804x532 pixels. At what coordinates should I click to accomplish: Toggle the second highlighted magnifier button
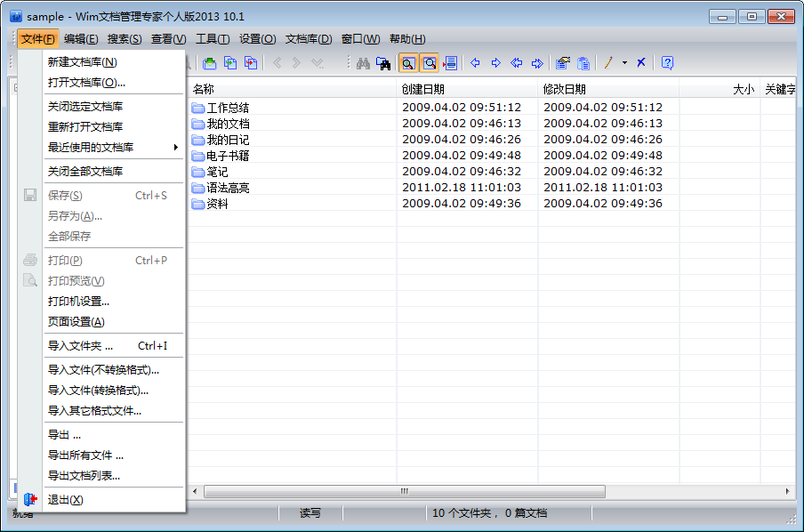[x=430, y=63]
